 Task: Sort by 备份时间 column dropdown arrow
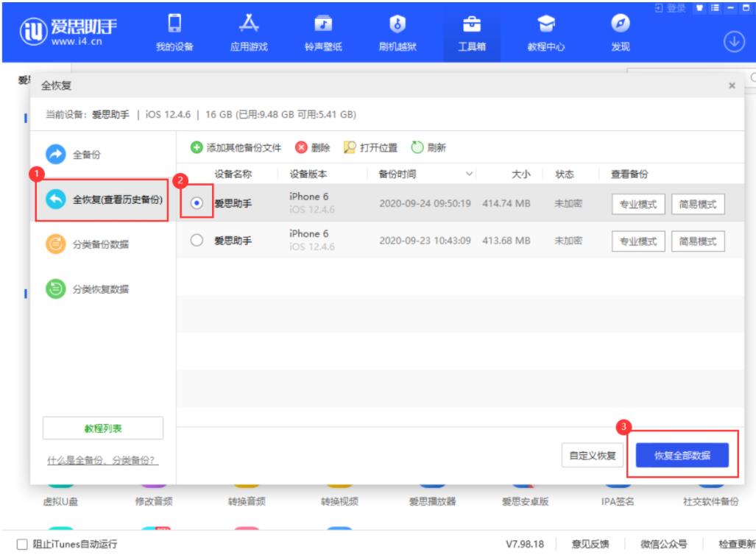[x=470, y=174]
